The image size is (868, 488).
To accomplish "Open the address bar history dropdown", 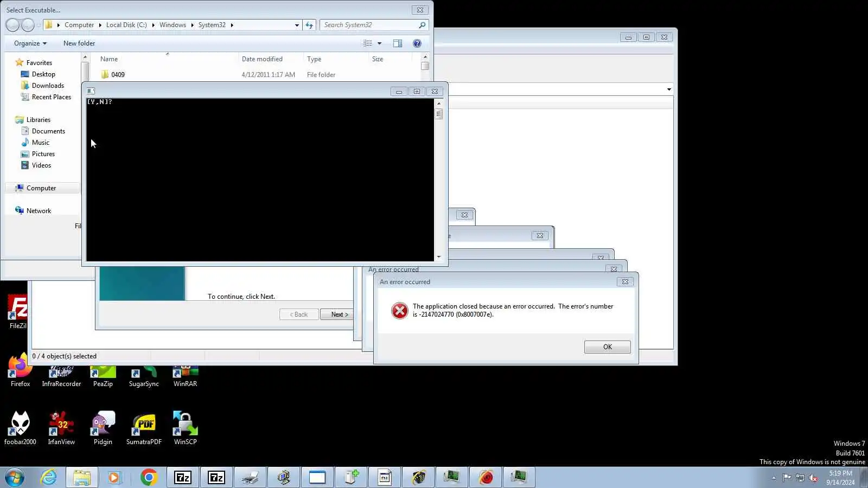I will pyautogui.click(x=297, y=25).
